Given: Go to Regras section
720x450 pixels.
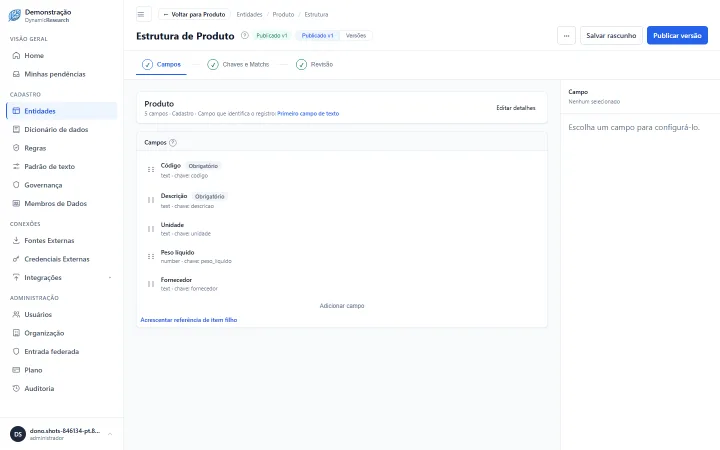Looking at the screenshot, I should pyautogui.click(x=62, y=148).
